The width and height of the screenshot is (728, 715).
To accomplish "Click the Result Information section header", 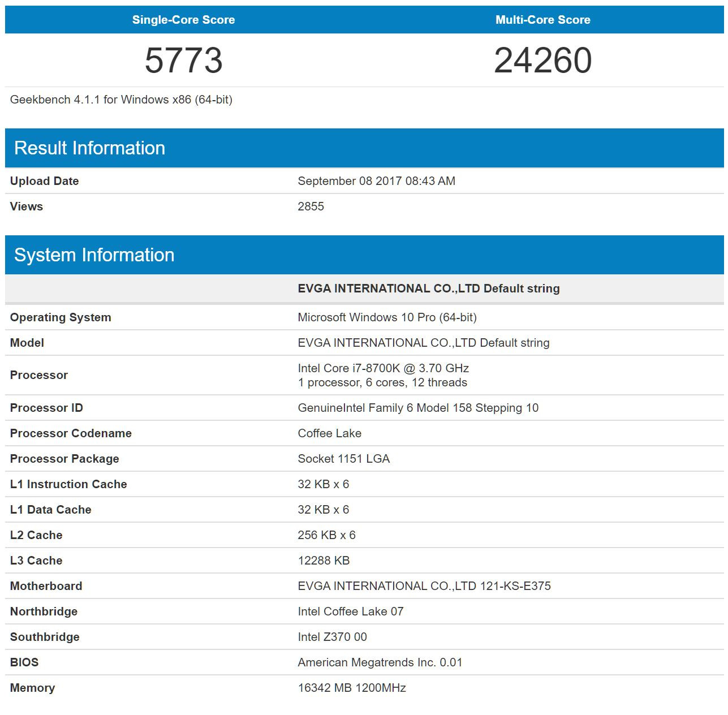I will pos(89,148).
